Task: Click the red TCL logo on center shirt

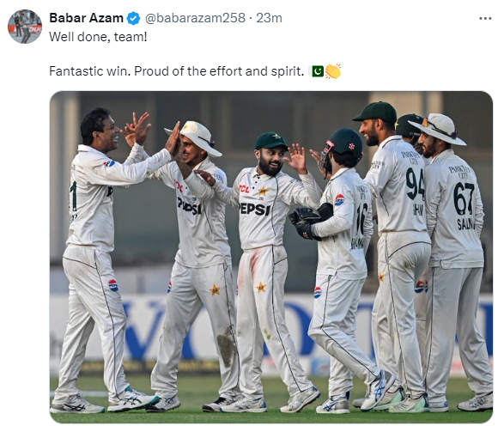Action: [244, 189]
